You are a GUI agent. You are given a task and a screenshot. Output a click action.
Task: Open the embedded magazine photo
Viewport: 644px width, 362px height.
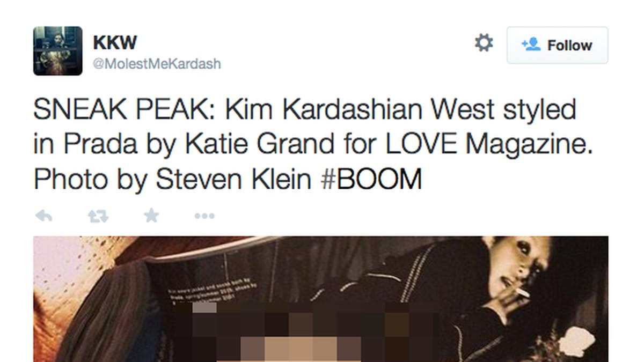point(321,299)
